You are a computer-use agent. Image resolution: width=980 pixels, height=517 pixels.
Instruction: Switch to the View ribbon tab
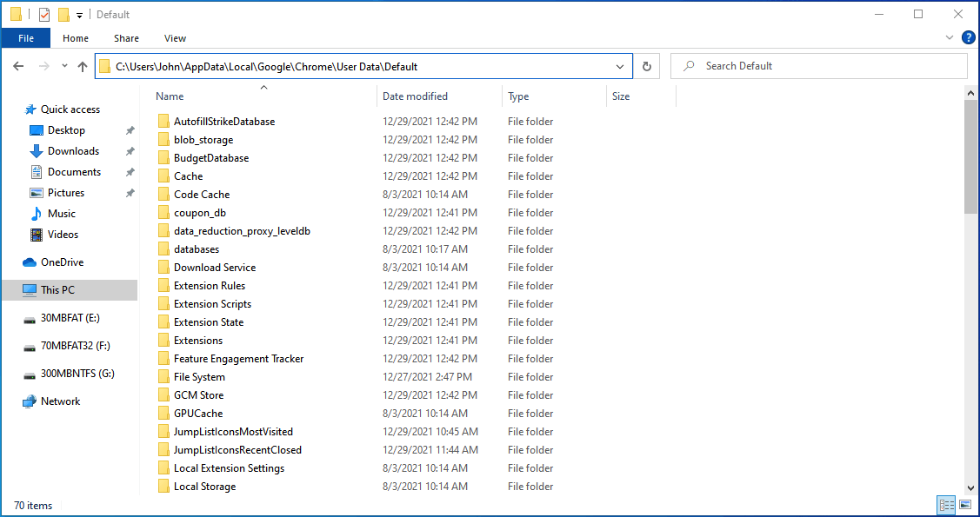[175, 38]
